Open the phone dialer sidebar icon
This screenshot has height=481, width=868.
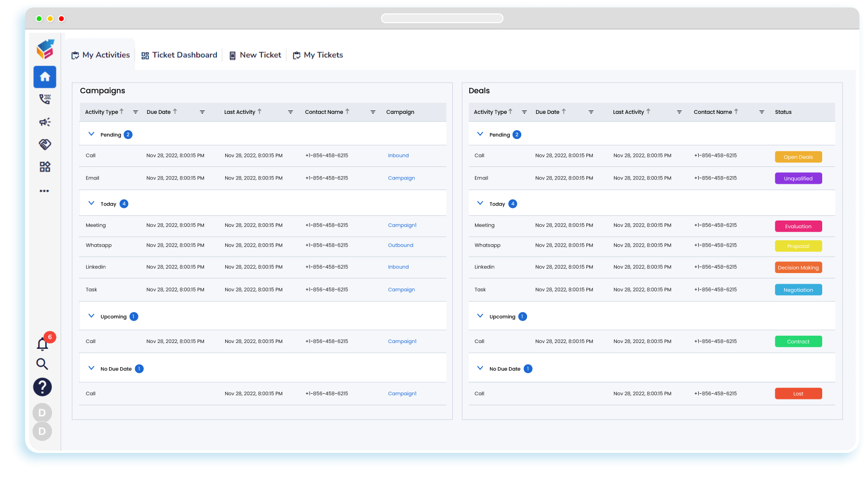coord(44,99)
